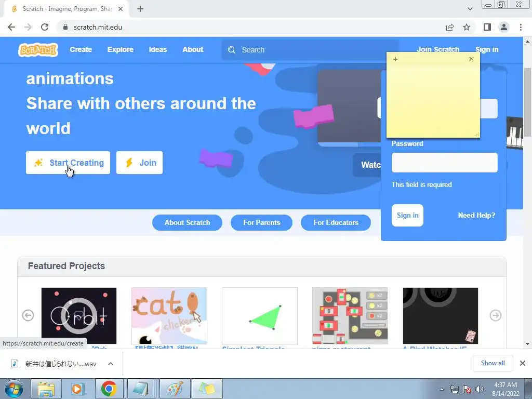Click Join Scratch in top navigation
532x399 pixels.
coord(437,49)
